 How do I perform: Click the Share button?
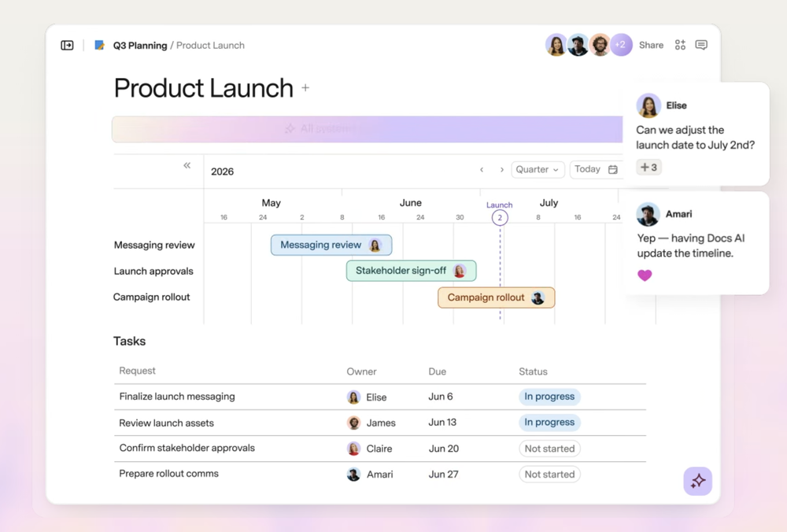pyautogui.click(x=651, y=45)
